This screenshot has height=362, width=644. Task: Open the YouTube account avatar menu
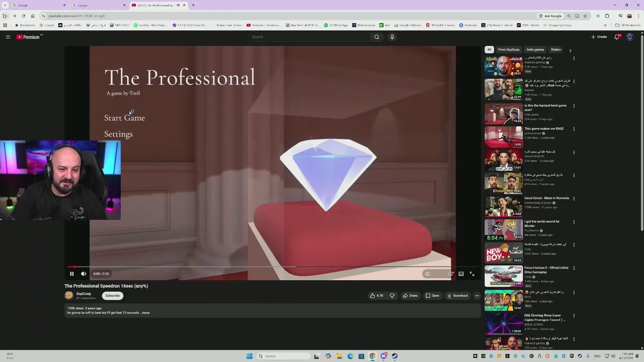[x=629, y=37]
